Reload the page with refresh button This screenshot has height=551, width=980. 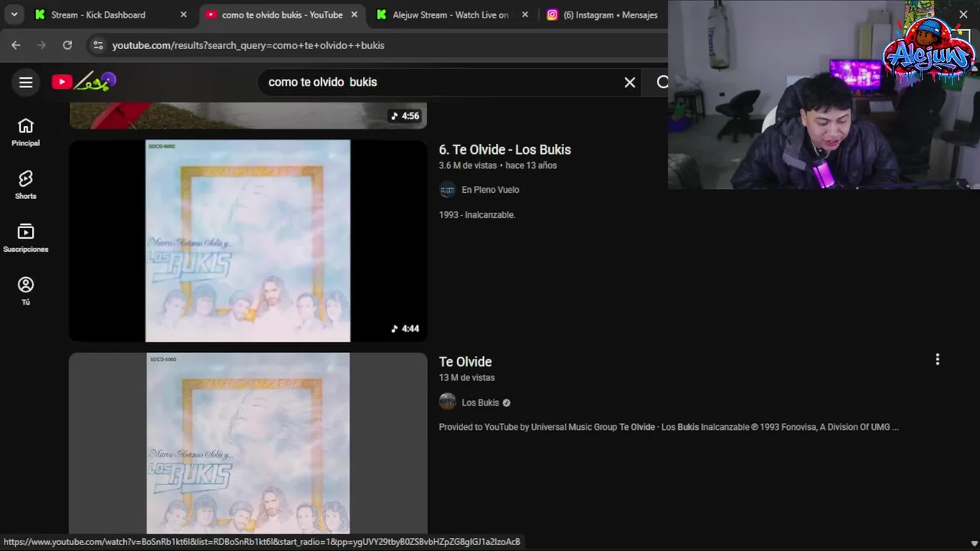pyautogui.click(x=67, y=45)
